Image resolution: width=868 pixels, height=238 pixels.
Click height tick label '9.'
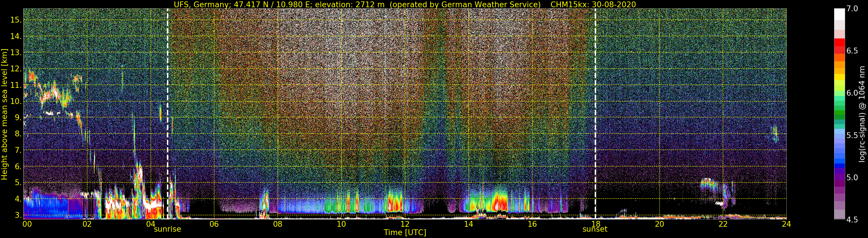(x=18, y=118)
